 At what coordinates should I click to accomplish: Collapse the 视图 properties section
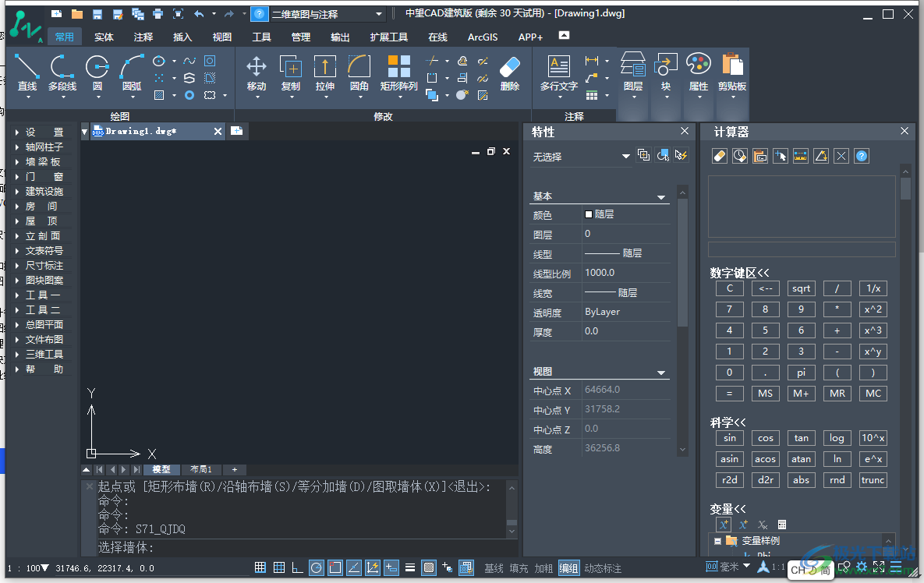661,373
